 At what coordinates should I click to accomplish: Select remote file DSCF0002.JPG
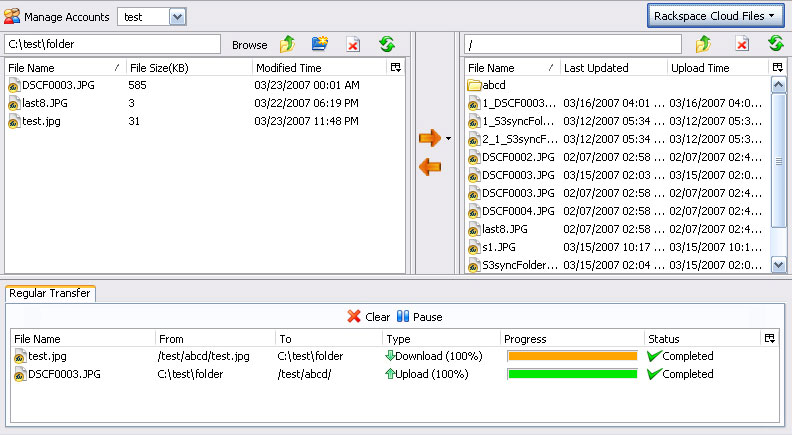pyautogui.click(x=618, y=157)
